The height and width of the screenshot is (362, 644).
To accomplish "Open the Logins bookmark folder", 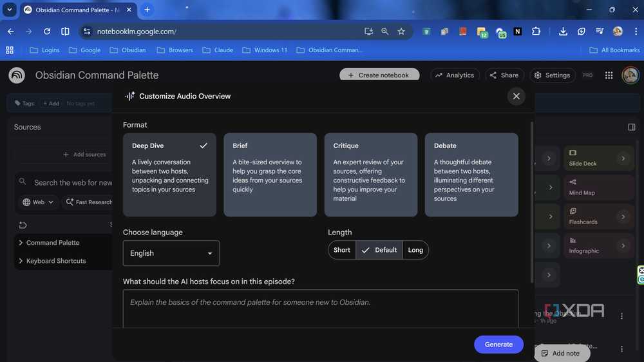I will [44, 50].
